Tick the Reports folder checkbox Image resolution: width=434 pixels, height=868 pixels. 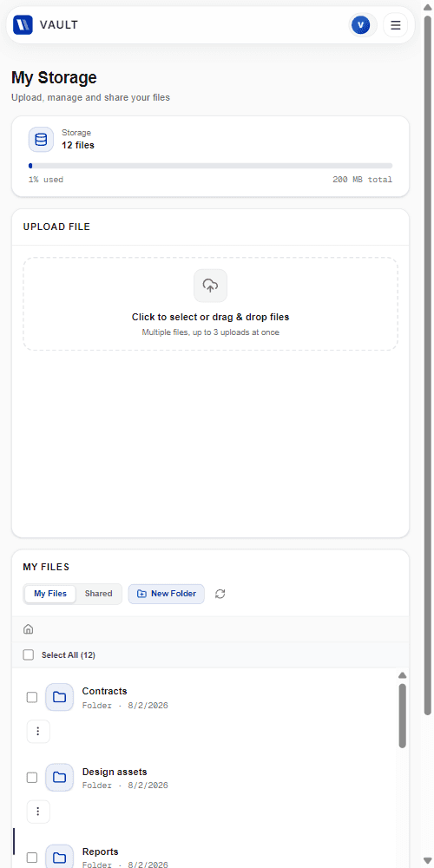(32, 858)
